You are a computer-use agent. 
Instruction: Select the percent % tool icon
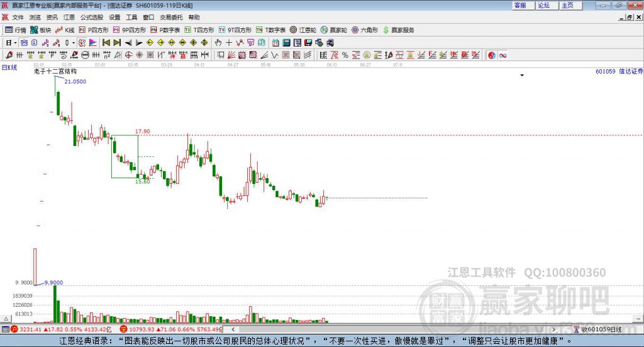[345, 55]
